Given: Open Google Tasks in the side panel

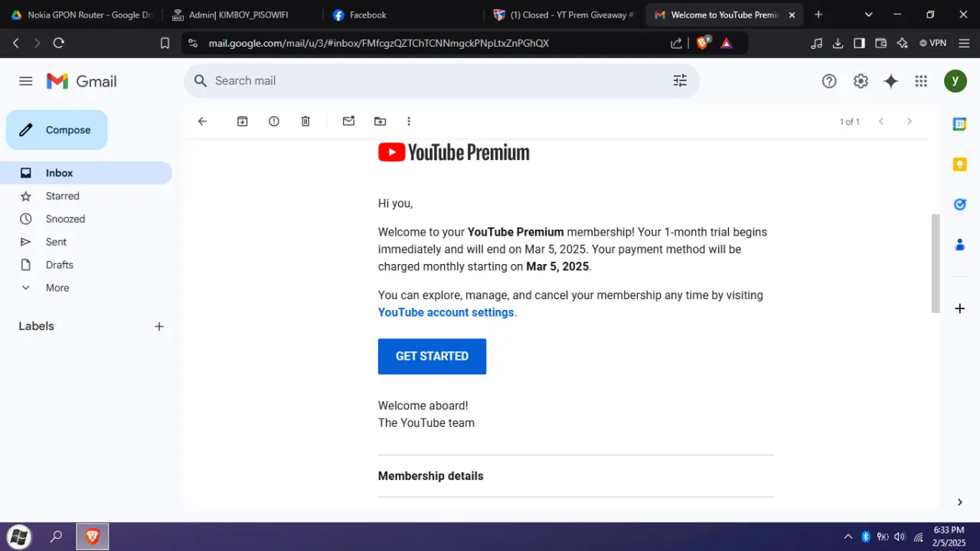Looking at the screenshot, I should 959,204.
